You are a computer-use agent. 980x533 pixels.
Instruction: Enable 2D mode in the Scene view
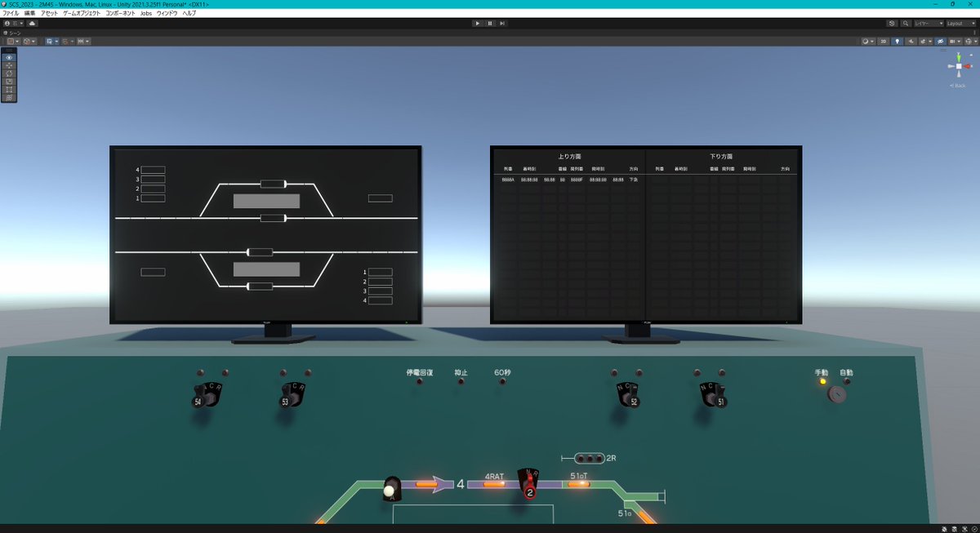pos(884,41)
